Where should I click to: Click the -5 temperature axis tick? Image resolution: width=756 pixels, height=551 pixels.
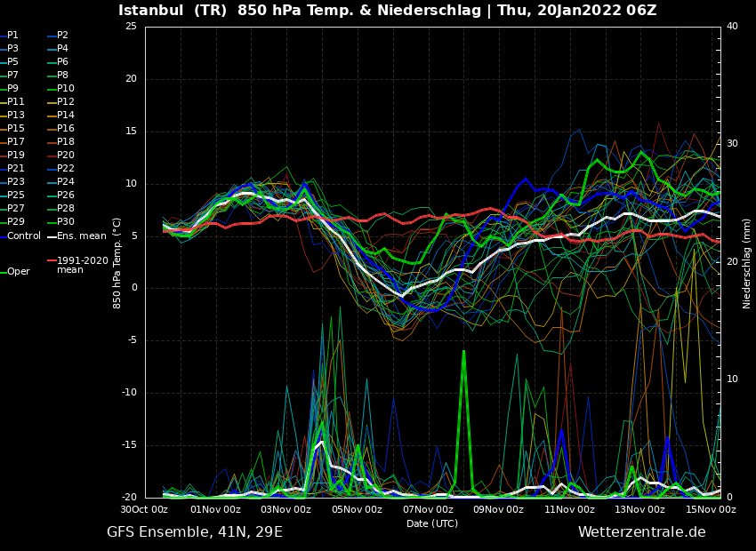point(133,340)
